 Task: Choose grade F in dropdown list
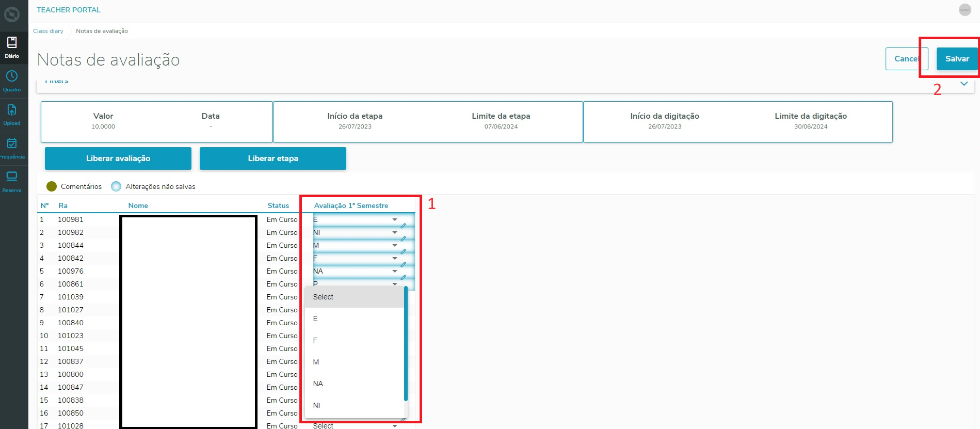(354, 340)
